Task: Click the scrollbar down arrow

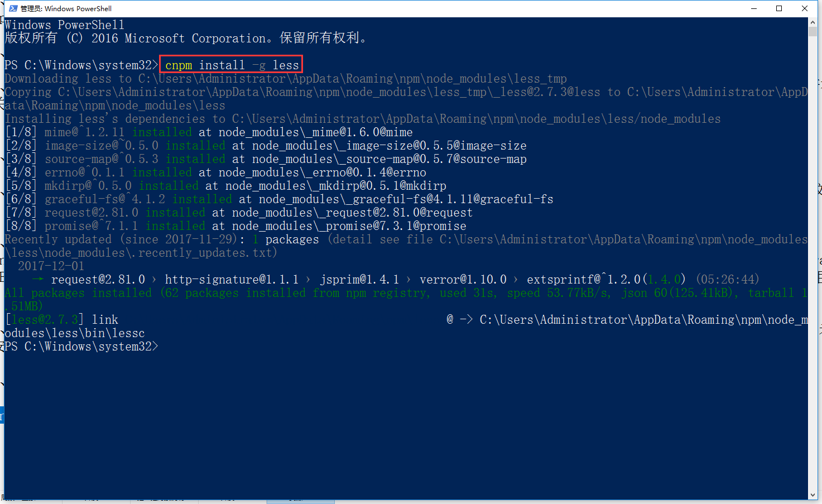Action: (813, 495)
